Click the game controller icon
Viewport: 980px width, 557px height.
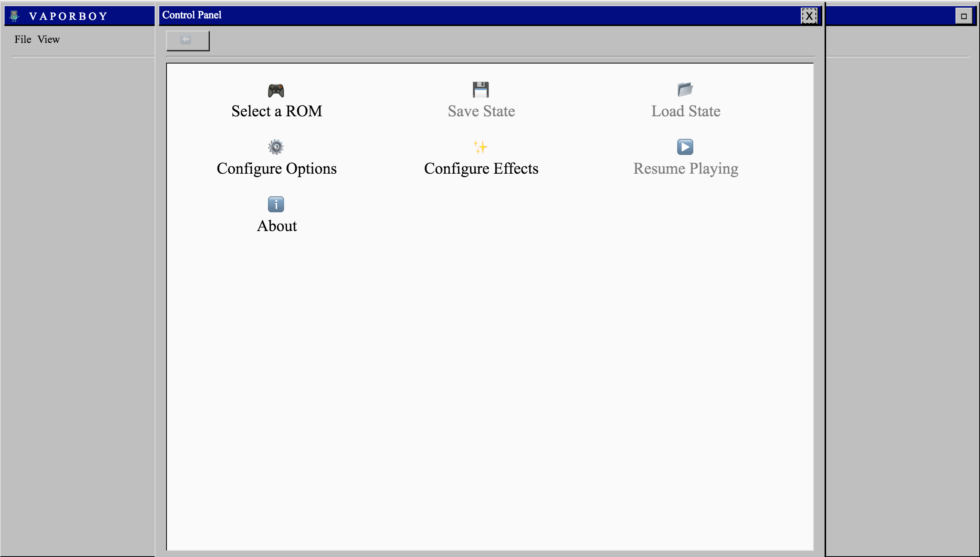[276, 91]
